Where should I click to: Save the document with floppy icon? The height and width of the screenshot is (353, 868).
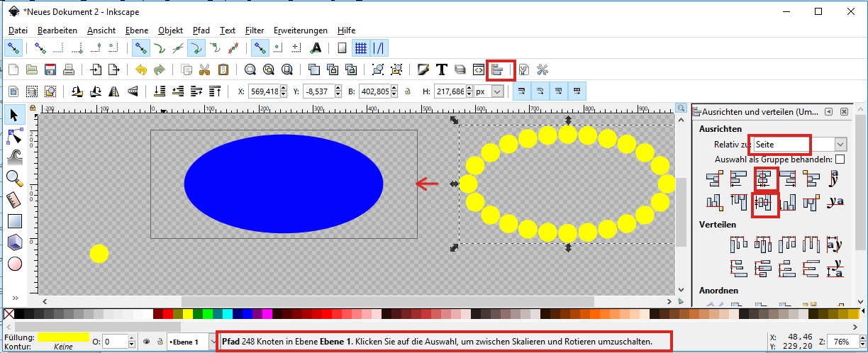click(50, 69)
